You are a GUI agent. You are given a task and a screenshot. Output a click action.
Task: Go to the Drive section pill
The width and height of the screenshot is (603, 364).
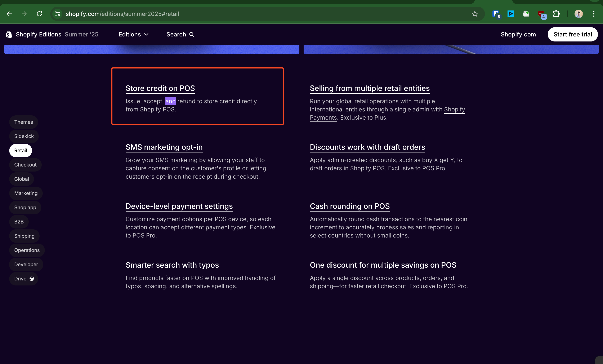(x=24, y=279)
